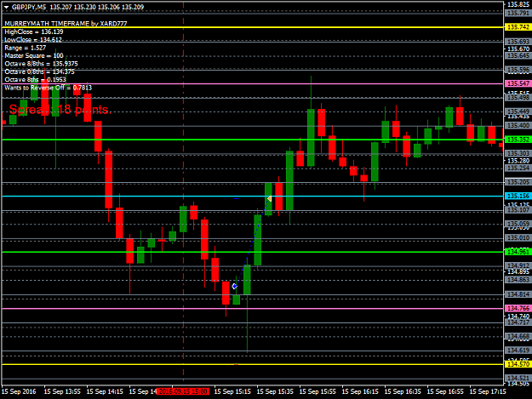
Task: Click the gray 135.791 level label
Action: pyautogui.click(x=518, y=14)
